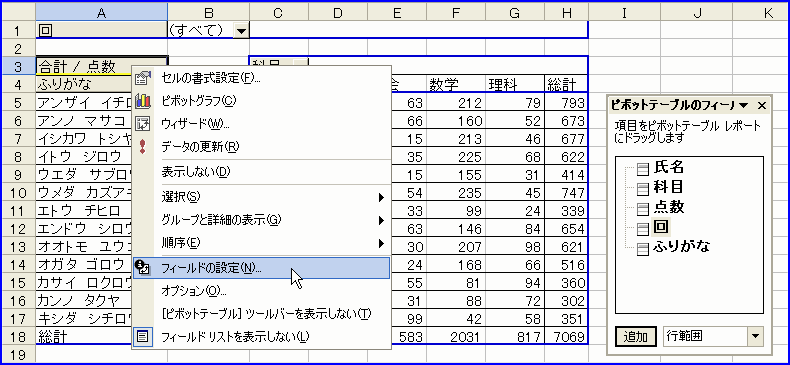Click the grand total cell 7069
This screenshot has height=365, width=790.
pos(566,336)
